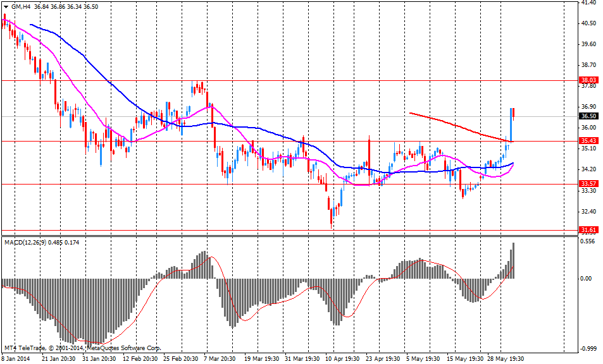Click the 39.60 price axis value
The width and height of the screenshot is (603, 364).
589,44
